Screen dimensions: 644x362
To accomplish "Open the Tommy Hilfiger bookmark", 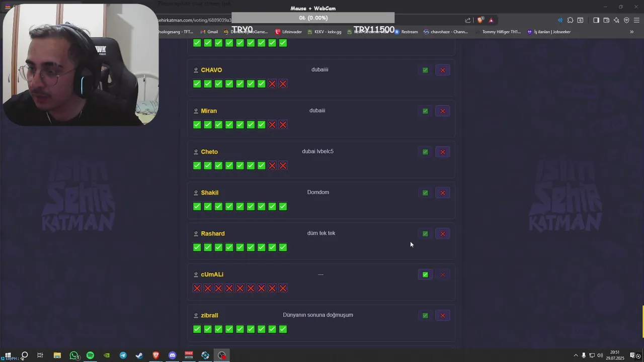I will coord(498,32).
